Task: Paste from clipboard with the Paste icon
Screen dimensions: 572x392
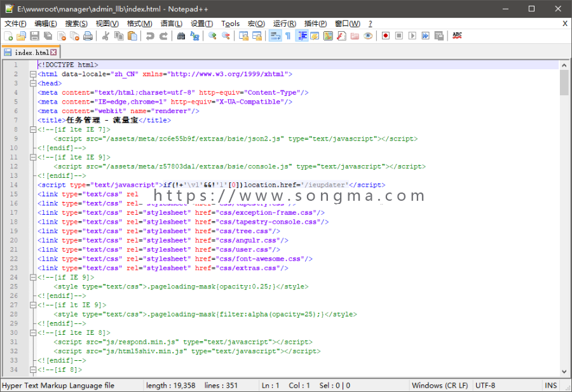Action: click(x=132, y=36)
